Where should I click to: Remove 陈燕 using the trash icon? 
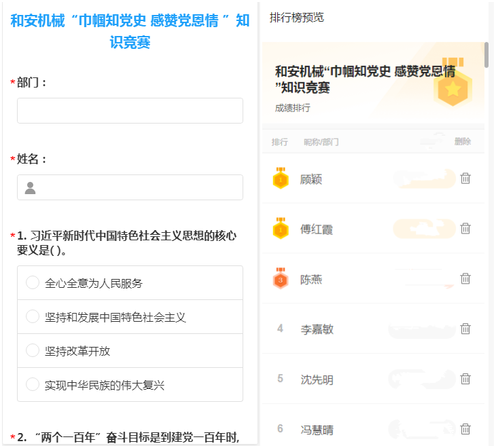[465, 279]
